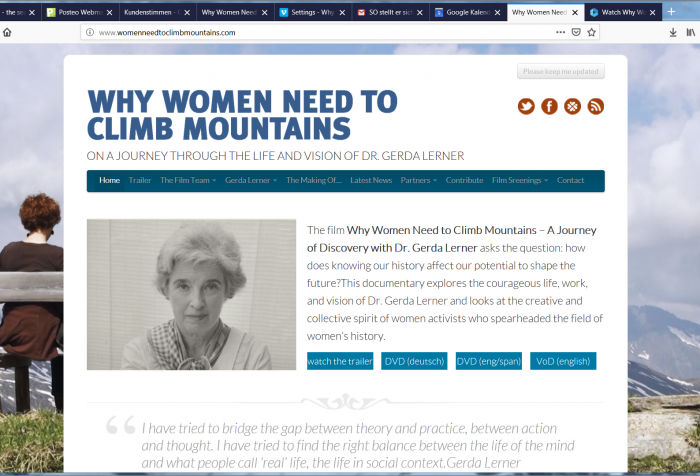Go to the Home menu item
This screenshot has width=700, height=476.
click(109, 180)
